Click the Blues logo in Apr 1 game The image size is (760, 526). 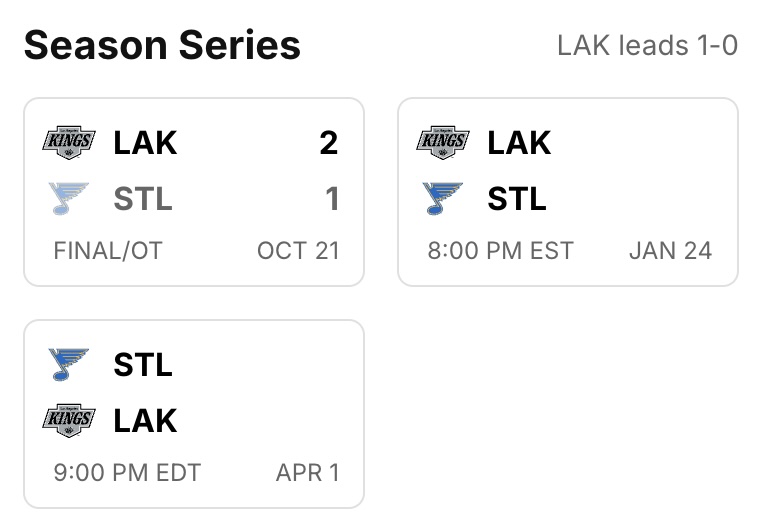[x=69, y=364]
